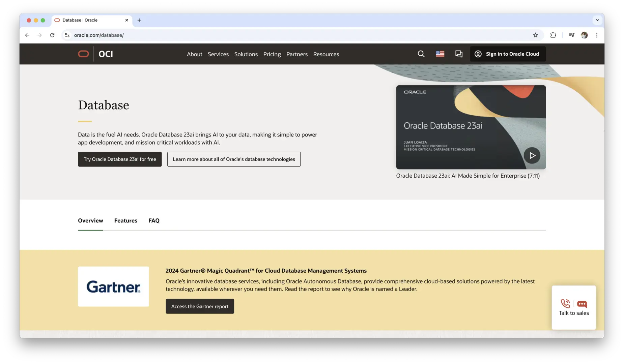Click the OCI logo text
This screenshot has width=624, height=364.
106,54
